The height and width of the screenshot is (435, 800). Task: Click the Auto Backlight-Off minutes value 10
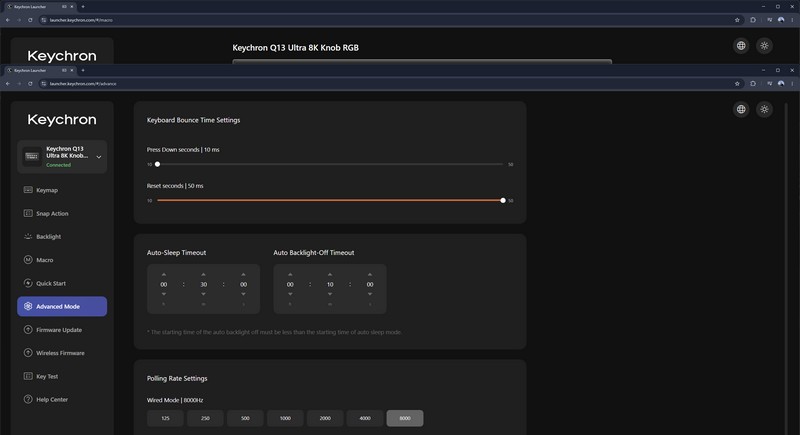(x=330, y=285)
